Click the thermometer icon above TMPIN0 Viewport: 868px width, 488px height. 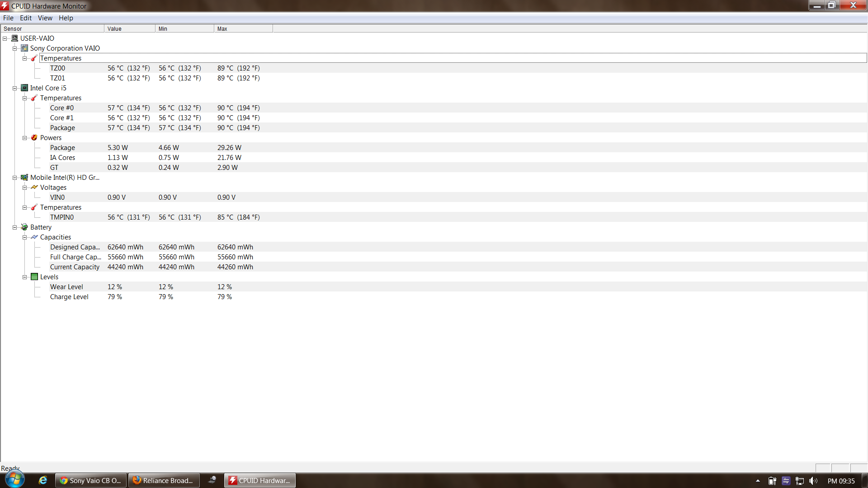point(34,207)
